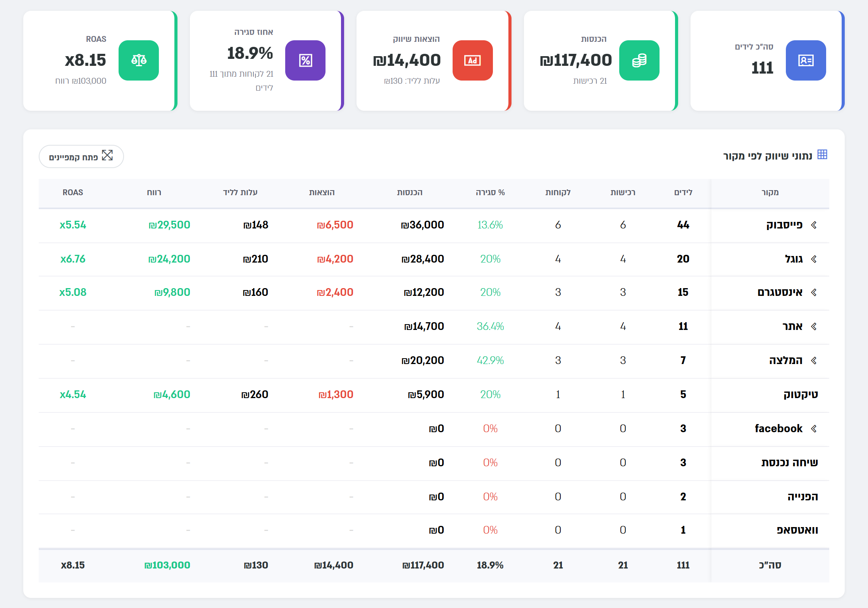Click the blue total leads contact-card icon
The height and width of the screenshot is (608, 868).
pos(806,60)
